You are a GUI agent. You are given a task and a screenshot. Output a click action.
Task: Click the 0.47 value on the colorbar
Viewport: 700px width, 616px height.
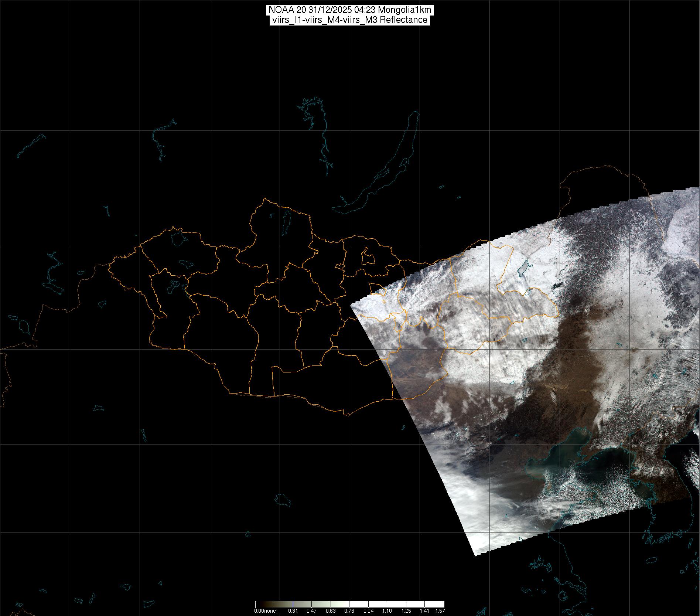312,611
